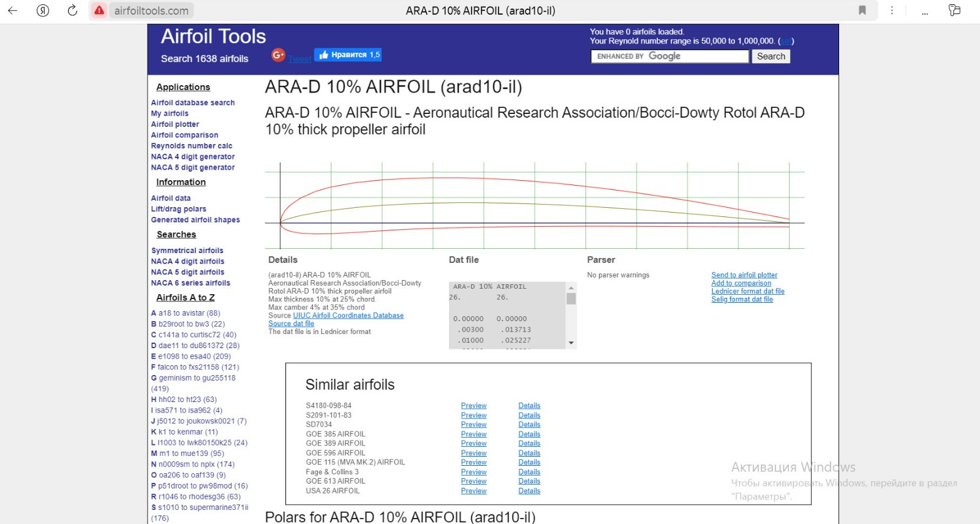The image size is (980, 524).
Task: Click the red security warning icon
Action: (x=99, y=10)
